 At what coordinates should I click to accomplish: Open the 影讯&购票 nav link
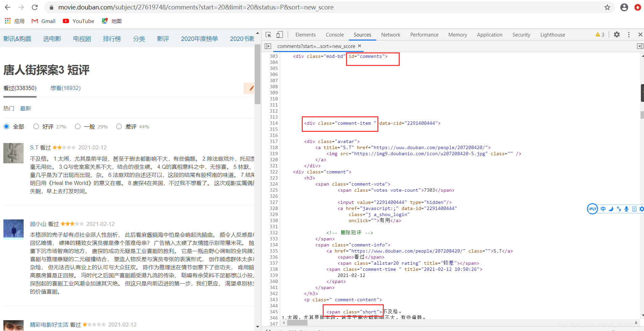(17, 39)
